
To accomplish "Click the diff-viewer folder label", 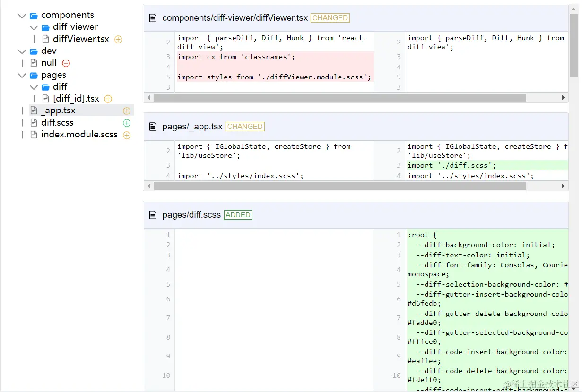I will (x=76, y=27).
